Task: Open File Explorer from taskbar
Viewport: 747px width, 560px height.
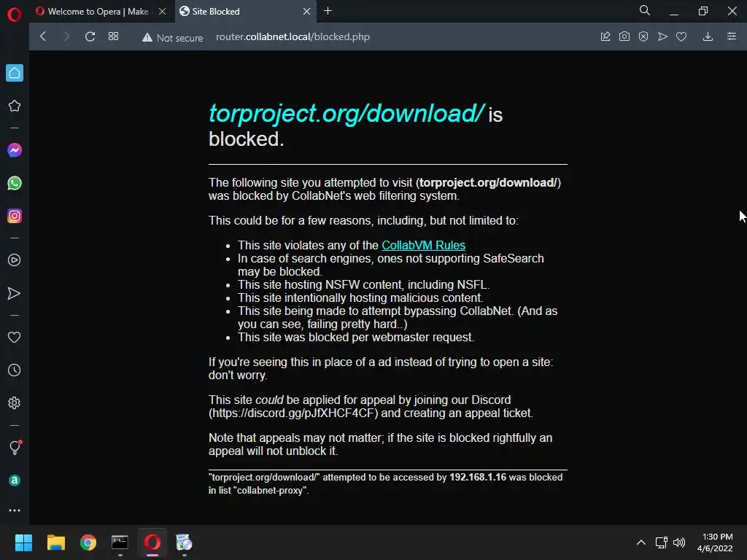Action: click(x=55, y=542)
